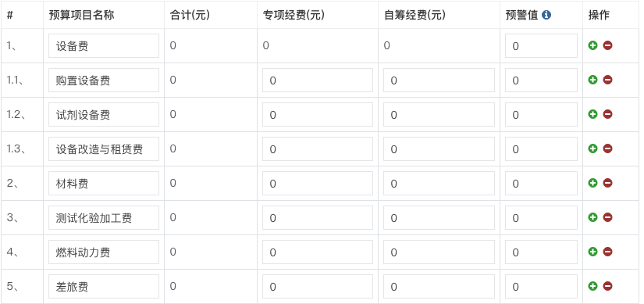644x304 pixels.
Task: Focus the 专项经费 field for 差旅费
Action: tap(318, 286)
